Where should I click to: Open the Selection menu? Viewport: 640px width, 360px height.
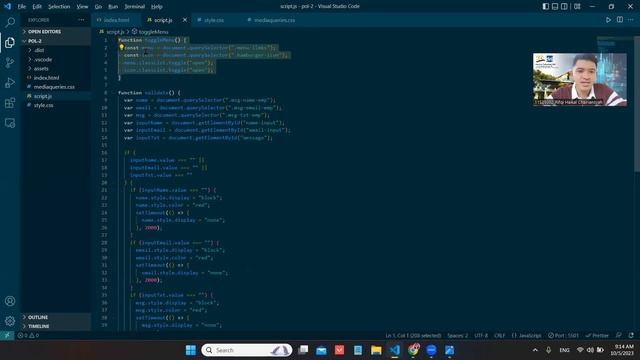pos(59,7)
